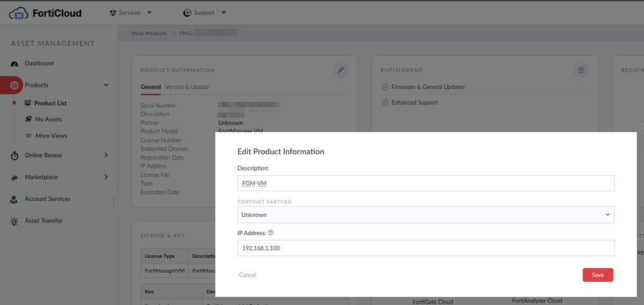Click the Account Services icon
644x305 pixels.
pos(14,200)
